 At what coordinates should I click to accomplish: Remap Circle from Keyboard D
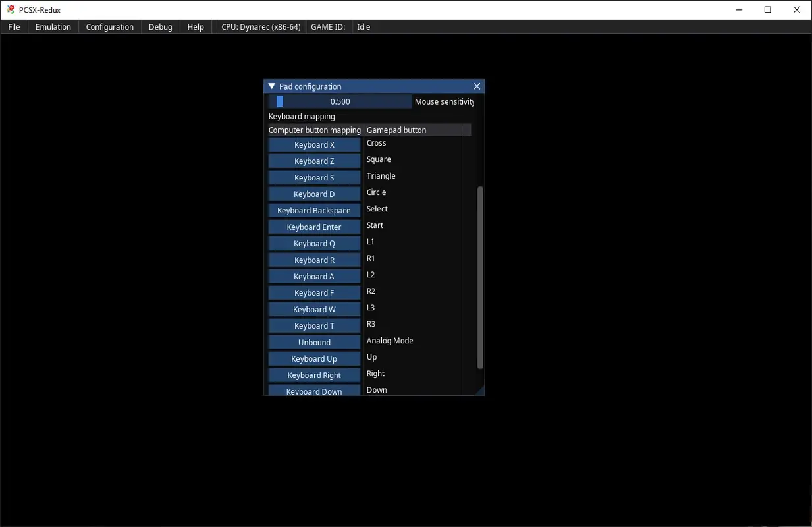(314, 194)
